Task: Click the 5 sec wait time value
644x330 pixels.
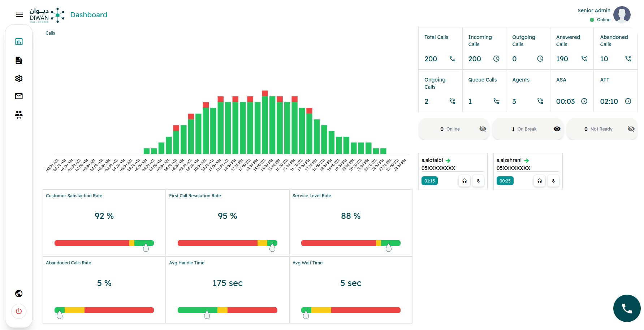Action: (351, 283)
